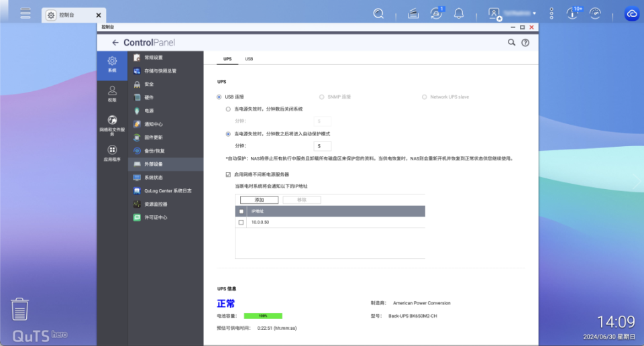The height and width of the screenshot is (346, 644).
Task: Open 通知中心 in the sidebar
Action: [166, 124]
